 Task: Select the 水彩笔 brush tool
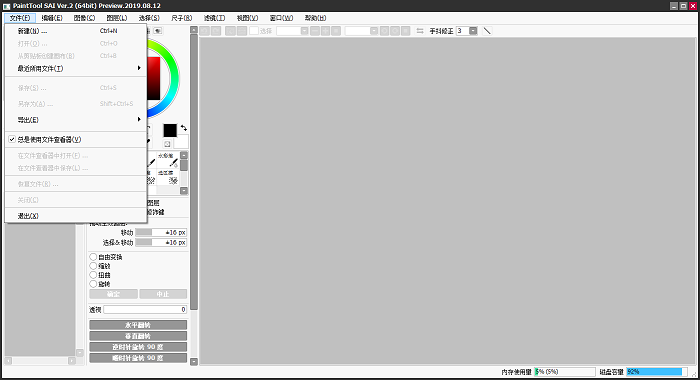tap(169, 161)
